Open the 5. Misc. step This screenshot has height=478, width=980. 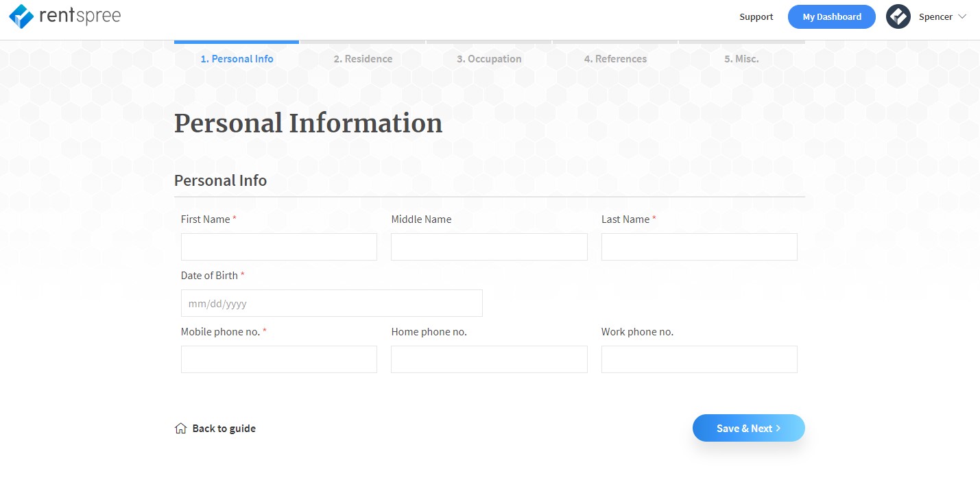point(741,59)
